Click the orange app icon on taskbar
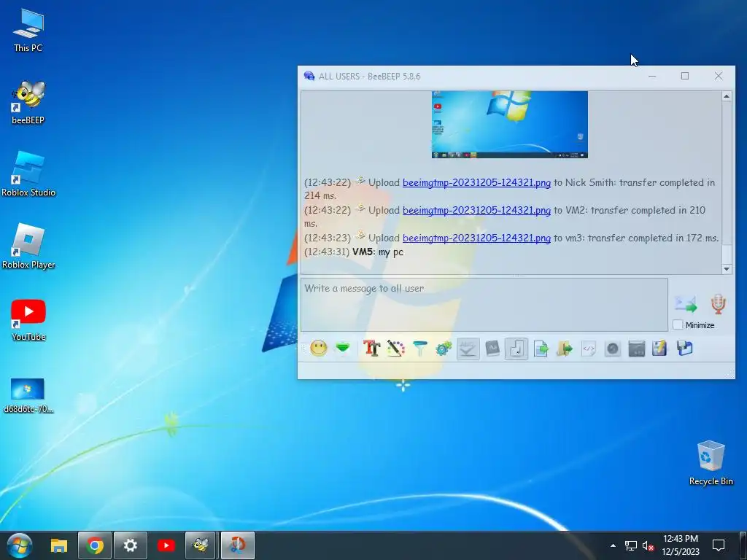This screenshot has width=747, height=560. [x=237, y=545]
